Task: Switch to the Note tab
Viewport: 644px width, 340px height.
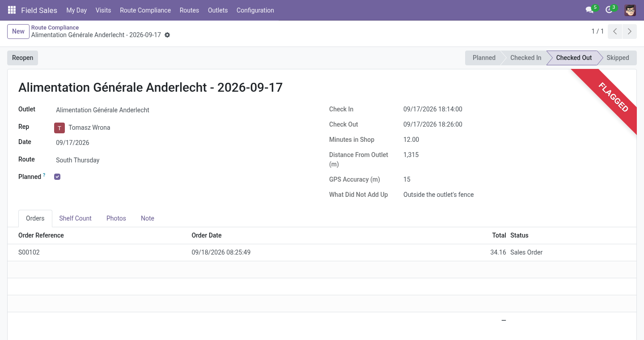Action: tap(148, 218)
